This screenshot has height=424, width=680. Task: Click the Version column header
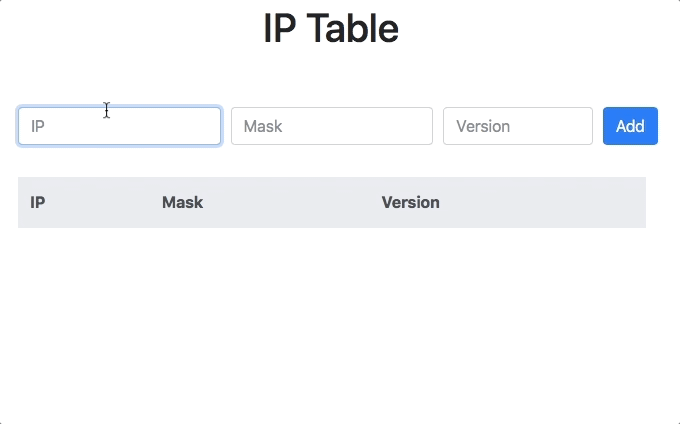411,202
